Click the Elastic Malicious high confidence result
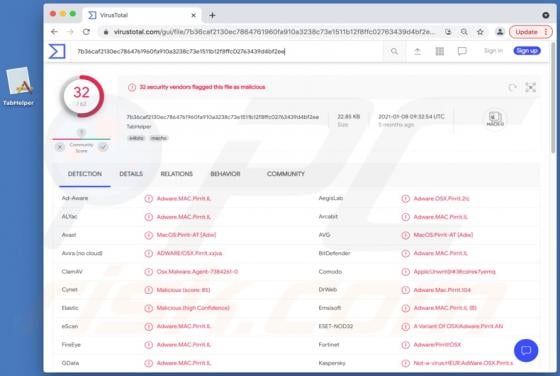Screen dimensions: 560x376 pyautogui.click(x=193, y=308)
